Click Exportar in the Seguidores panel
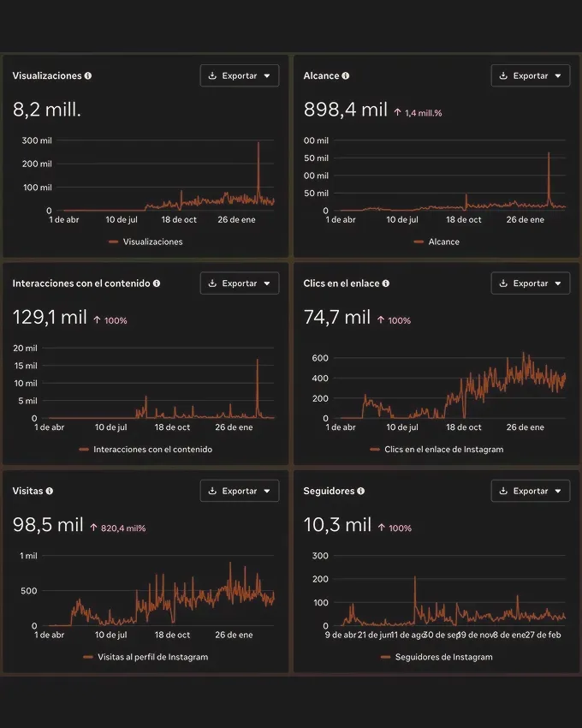582x728 pixels. point(531,491)
